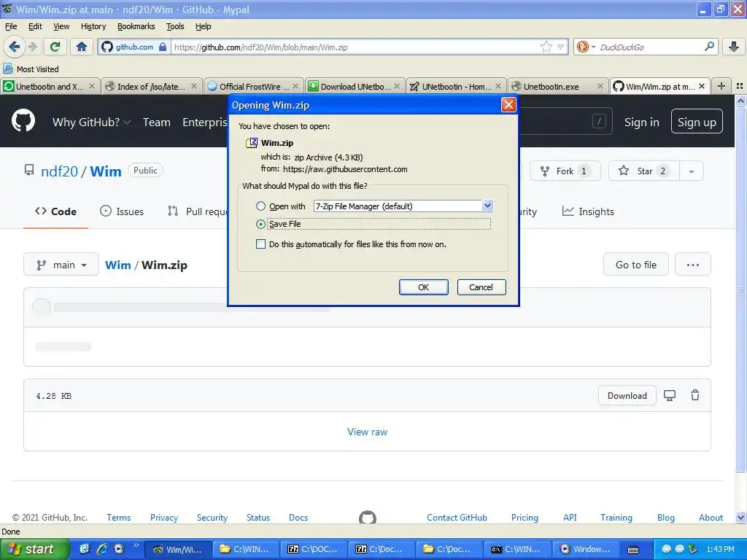The height and width of the screenshot is (560, 747).
Task: Open the Insights repository tab
Action: tap(588, 211)
